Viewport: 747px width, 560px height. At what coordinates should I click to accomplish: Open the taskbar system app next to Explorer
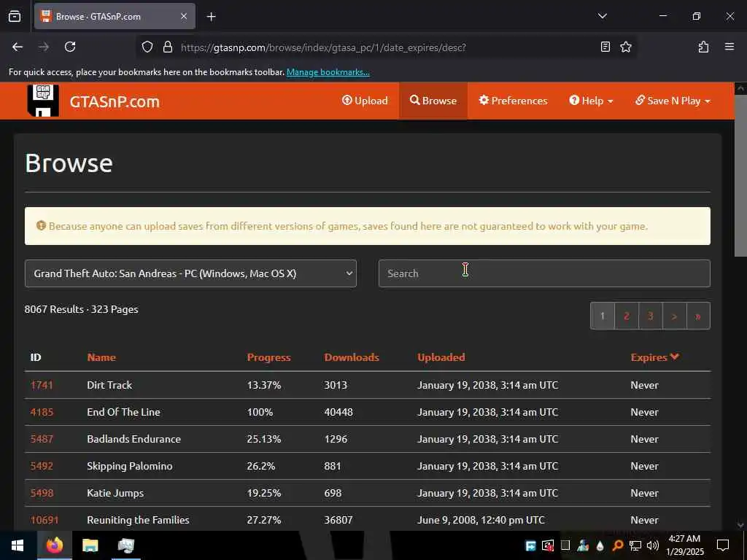click(x=125, y=545)
